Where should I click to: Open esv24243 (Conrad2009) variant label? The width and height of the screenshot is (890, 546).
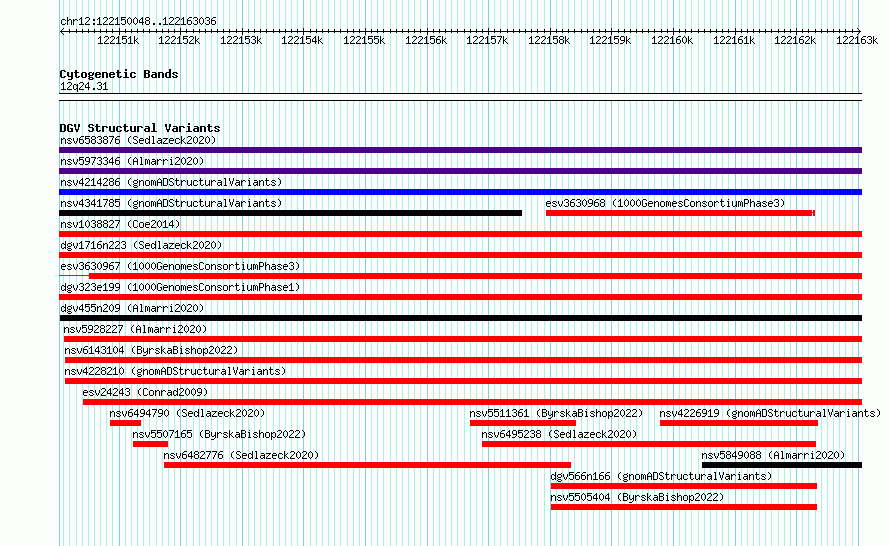(x=145, y=392)
